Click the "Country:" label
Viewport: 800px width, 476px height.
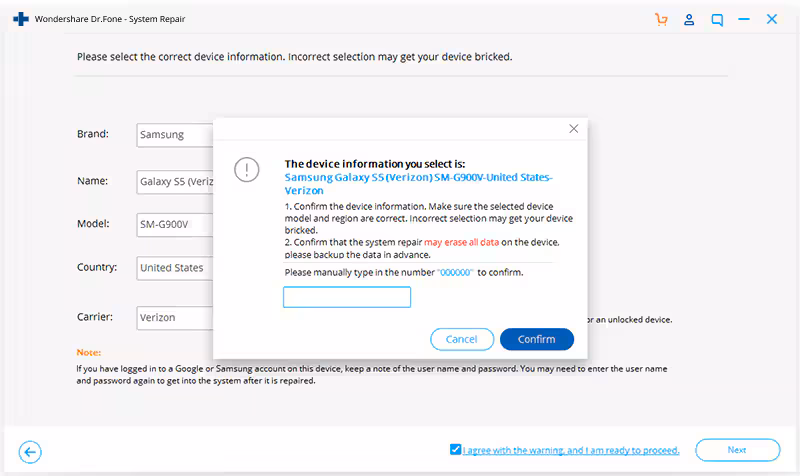[97, 267]
